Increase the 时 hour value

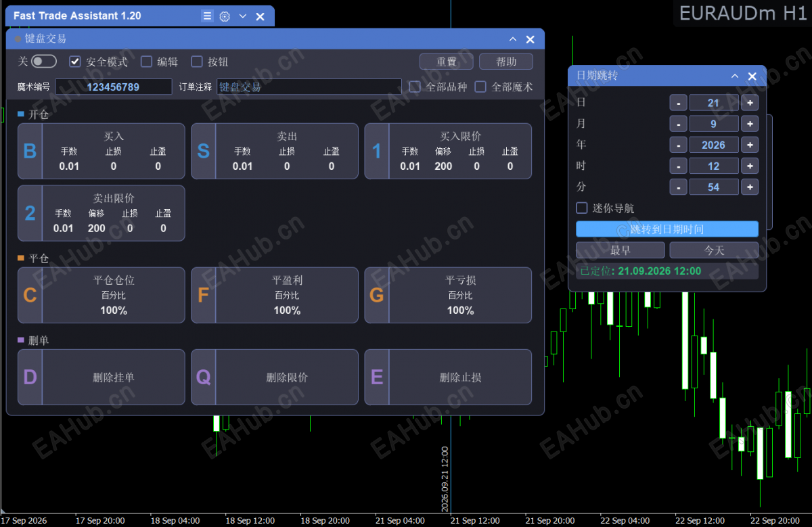[x=750, y=166]
